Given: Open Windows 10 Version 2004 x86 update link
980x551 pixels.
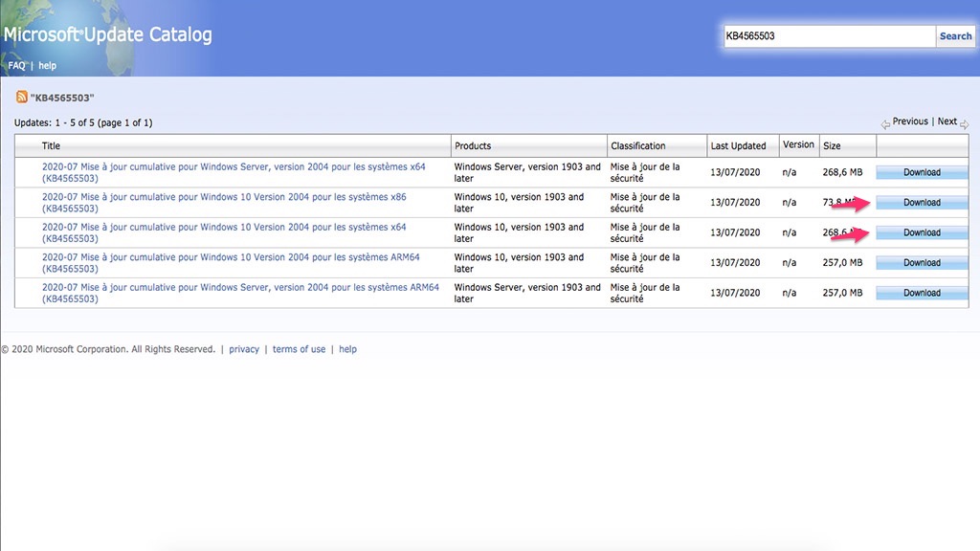Looking at the screenshot, I should (224, 203).
